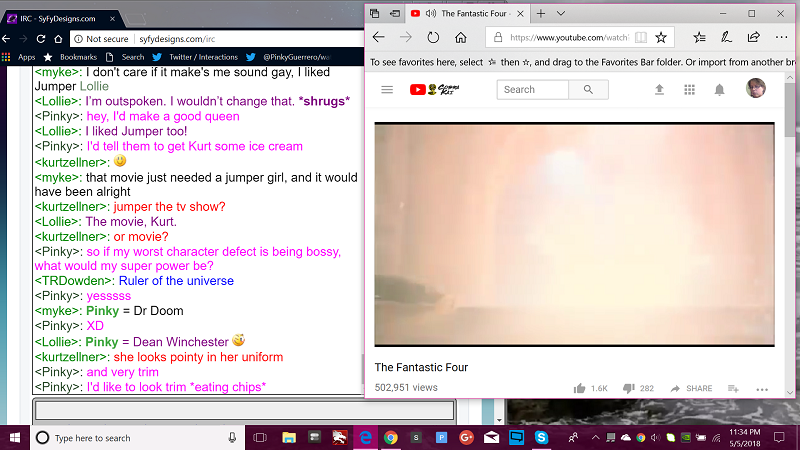Share this page from Edge
Screen dimensions: 800x450
[753, 37]
